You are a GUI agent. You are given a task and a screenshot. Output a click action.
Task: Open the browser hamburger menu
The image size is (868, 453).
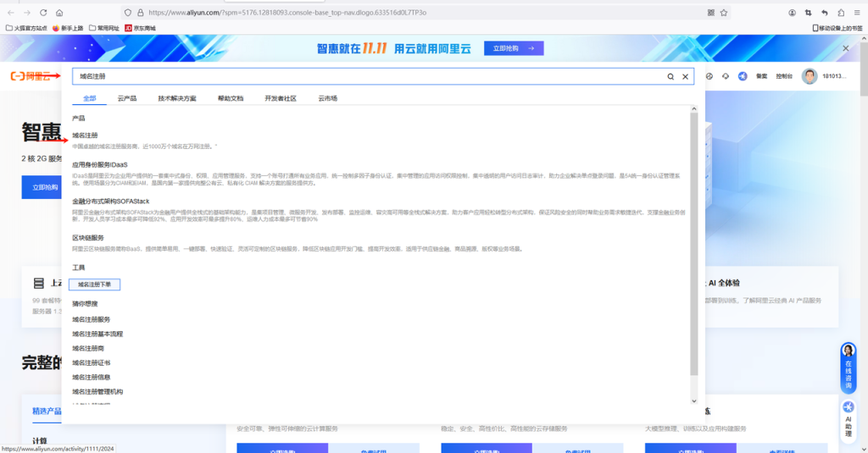point(857,13)
